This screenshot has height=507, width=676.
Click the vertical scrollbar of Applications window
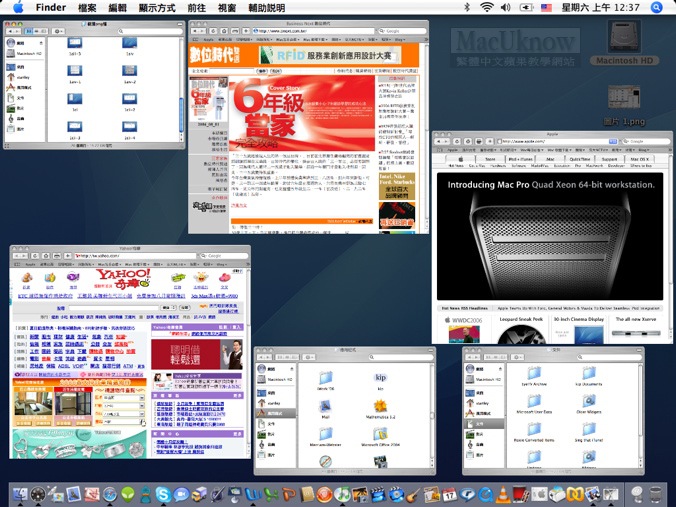432,416
